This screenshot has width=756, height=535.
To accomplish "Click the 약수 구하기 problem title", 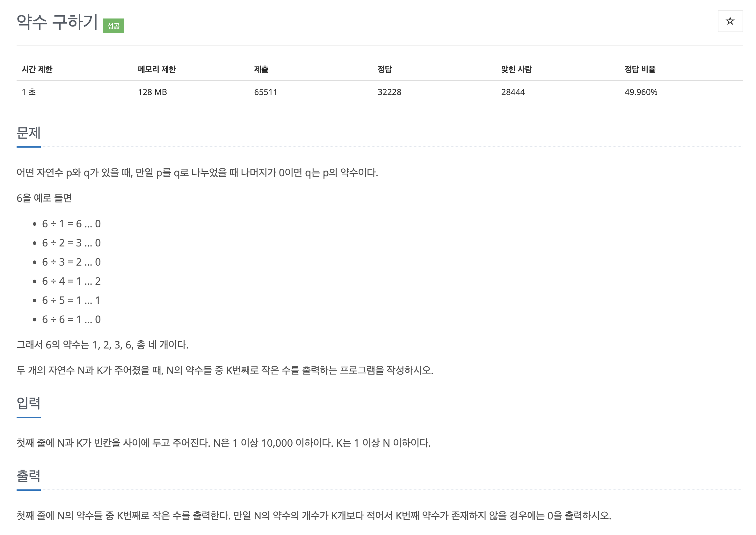I will (57, 22).
